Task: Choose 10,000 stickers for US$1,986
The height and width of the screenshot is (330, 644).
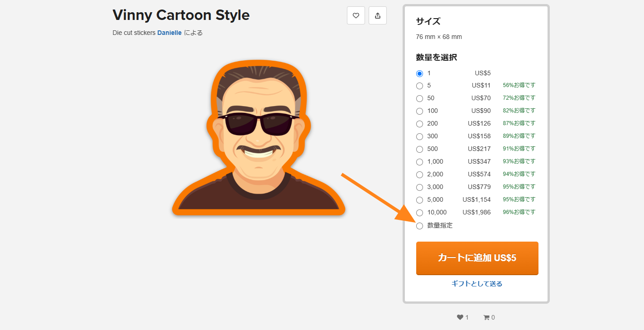Action: pyautogui.click(x=419, y=213)
